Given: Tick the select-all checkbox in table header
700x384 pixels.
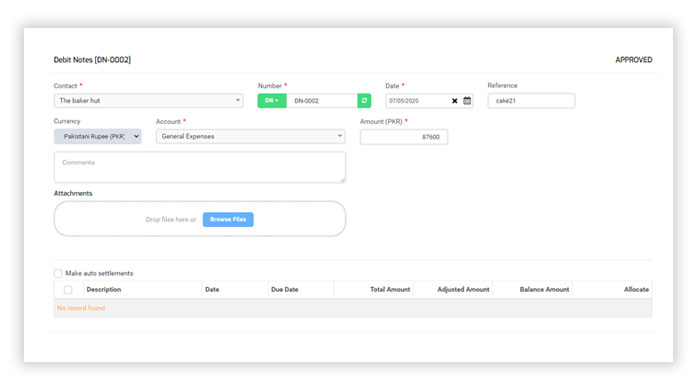Looking at the screenshot, I should tap(68, 290).
